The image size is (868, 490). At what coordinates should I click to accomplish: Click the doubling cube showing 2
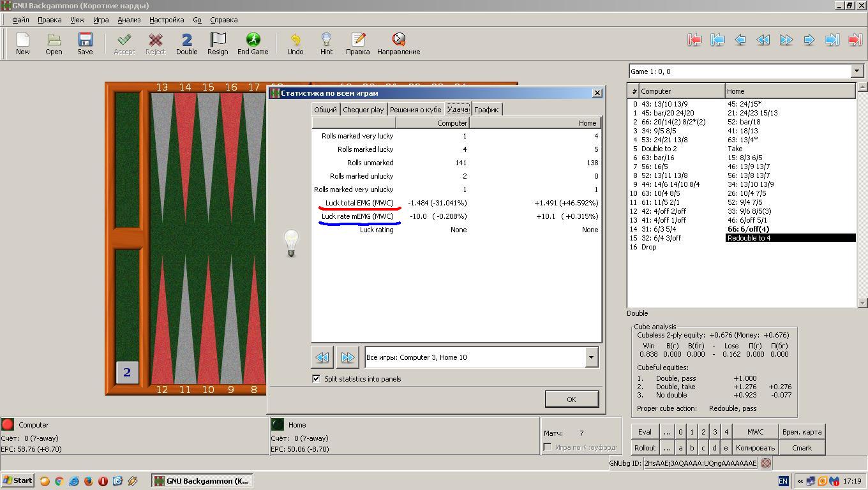(127, 373)
